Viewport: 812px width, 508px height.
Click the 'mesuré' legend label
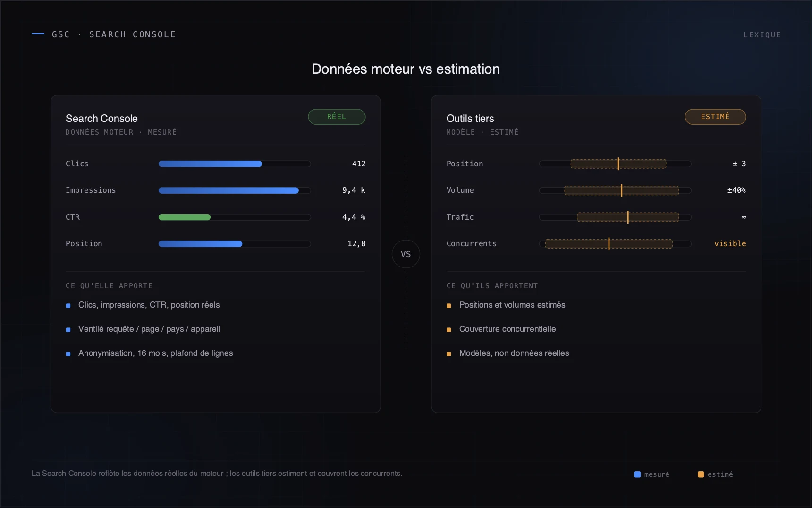[x=657, y=474]
